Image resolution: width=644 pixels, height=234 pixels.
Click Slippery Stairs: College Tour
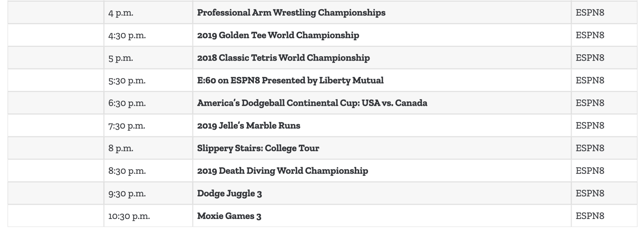(x=258, y=148)
